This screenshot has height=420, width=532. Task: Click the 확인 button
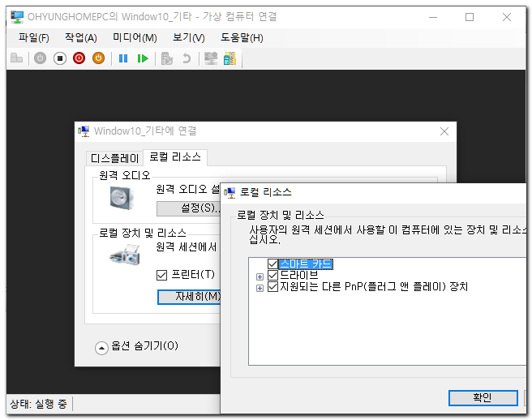pyautogui.click(x=482, y=397)
